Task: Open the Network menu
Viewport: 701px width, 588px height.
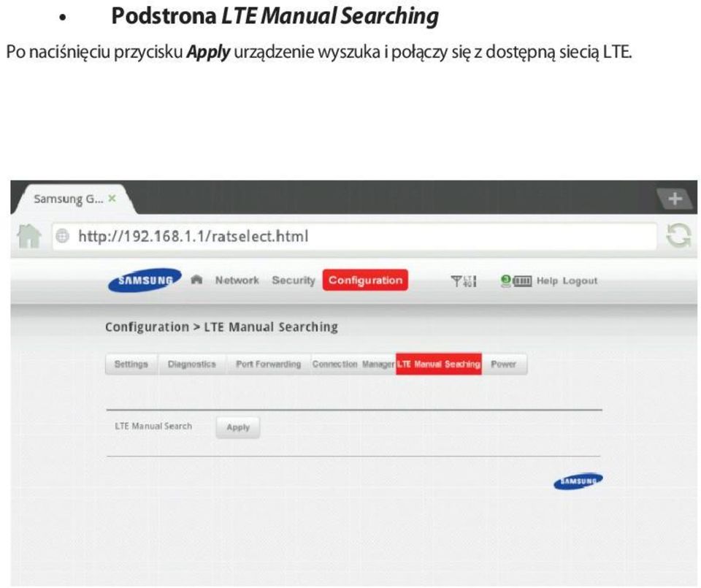Action: pyautogui.click(x=237, y=280)
